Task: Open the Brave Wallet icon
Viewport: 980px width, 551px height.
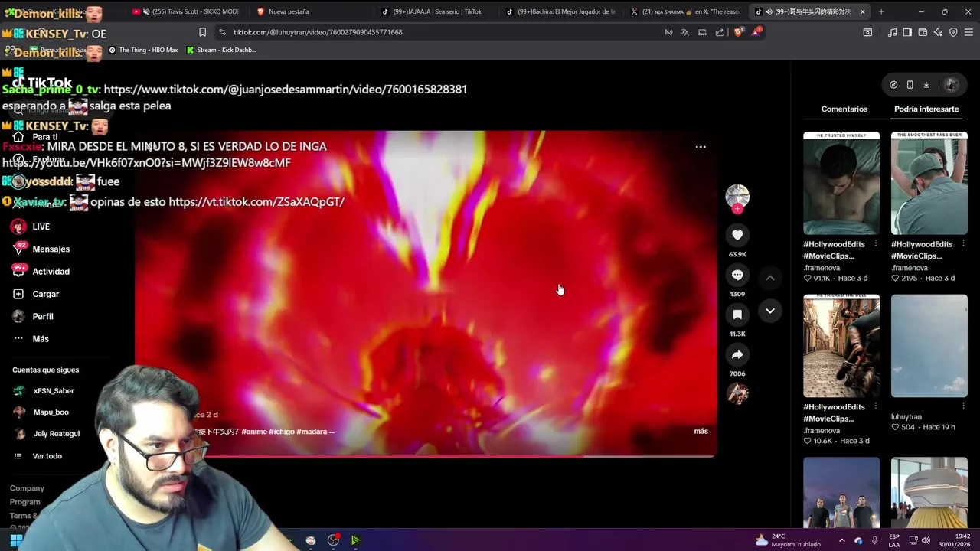Action: pyautogui.click(x=923, y=32)
